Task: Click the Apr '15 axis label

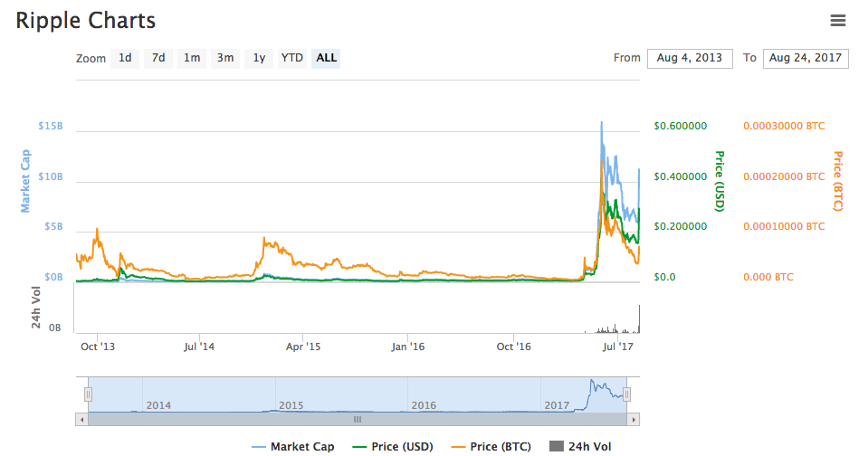Action: tap(303, 347)
